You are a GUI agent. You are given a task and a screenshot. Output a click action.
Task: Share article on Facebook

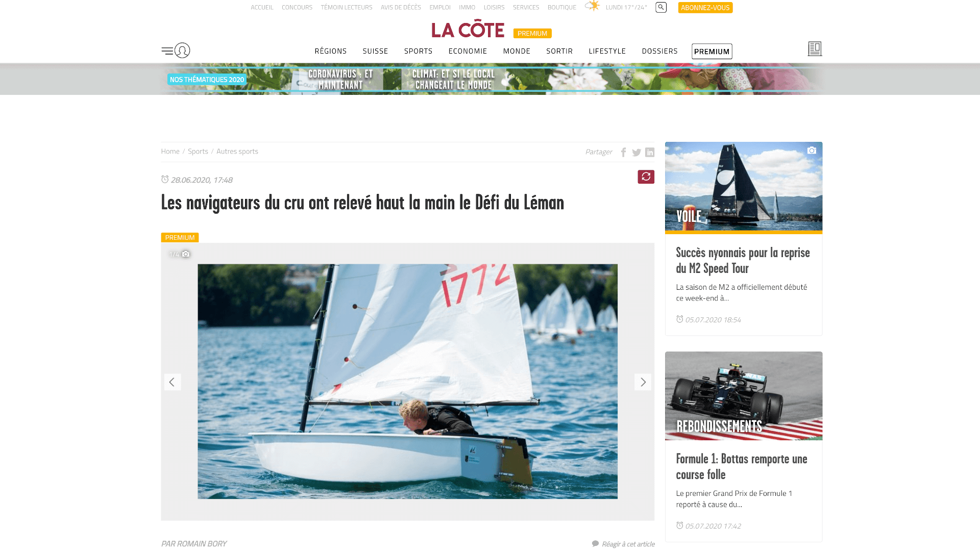[623, 152]
